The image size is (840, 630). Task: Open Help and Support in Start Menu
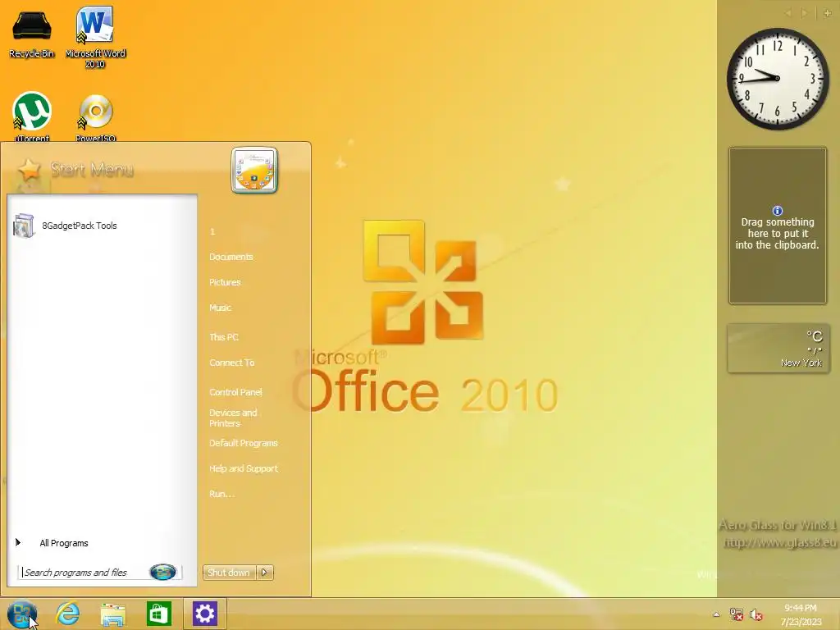(x=243, y=468)
